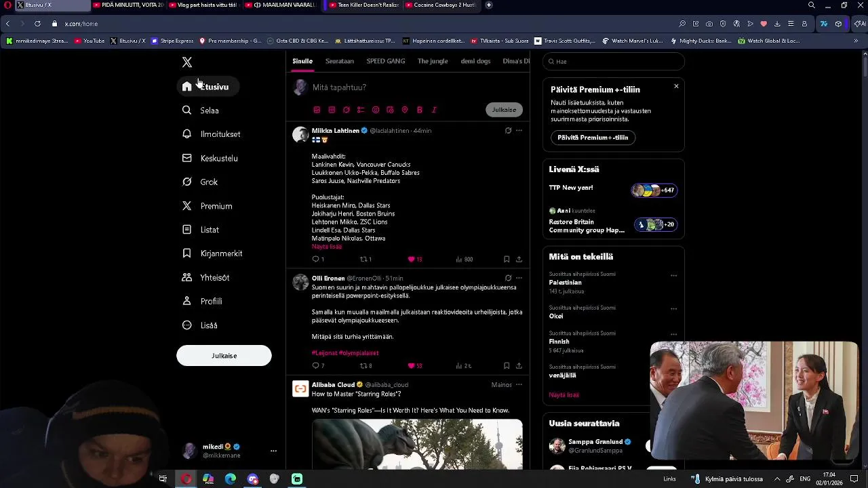Join TTP New year! live space
Image resolution: width=868 pixels, height=488 pixels.
point(613,190)
